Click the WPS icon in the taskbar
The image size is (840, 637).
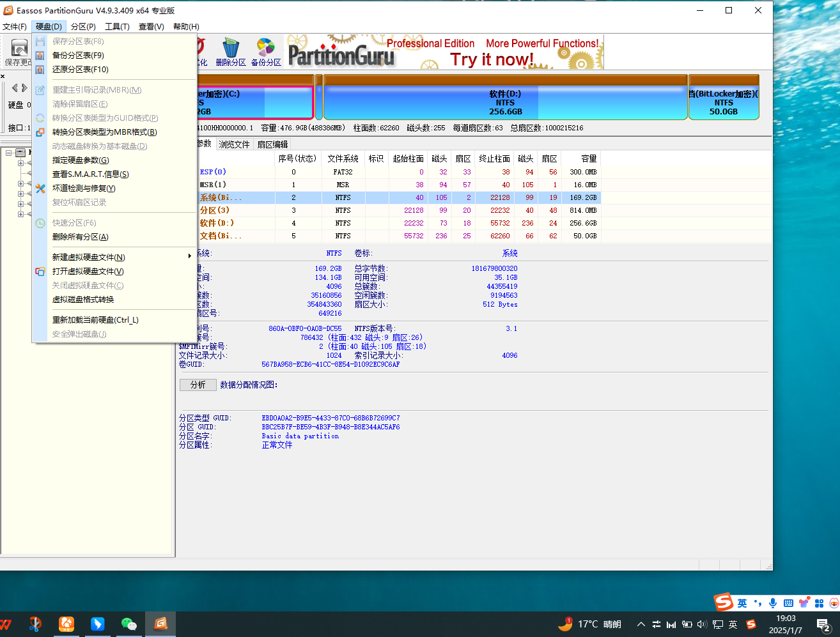coord(5,624)
